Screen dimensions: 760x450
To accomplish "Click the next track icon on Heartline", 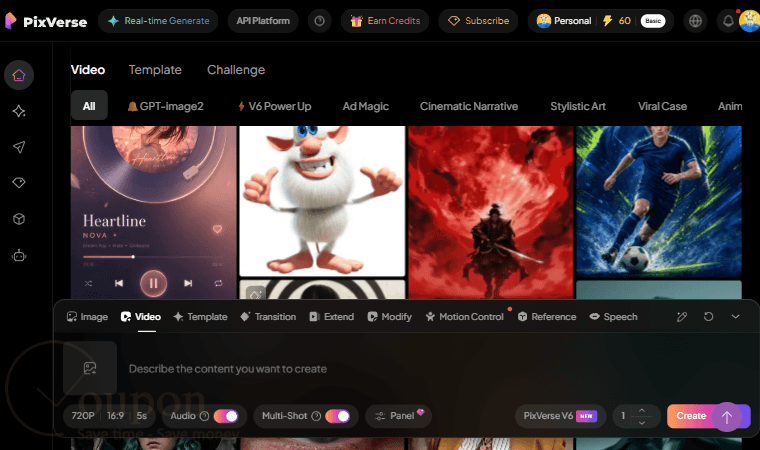I will point(188,283).
